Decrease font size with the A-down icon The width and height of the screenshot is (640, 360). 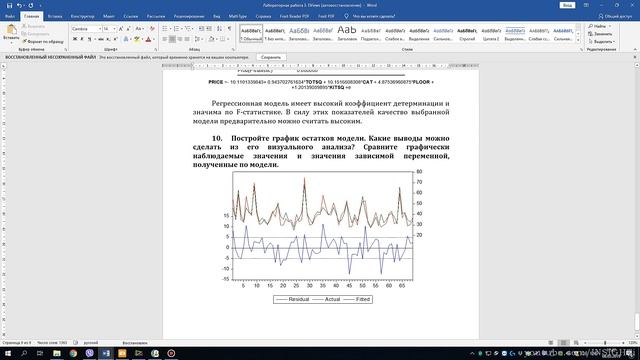tap(128, 29)
